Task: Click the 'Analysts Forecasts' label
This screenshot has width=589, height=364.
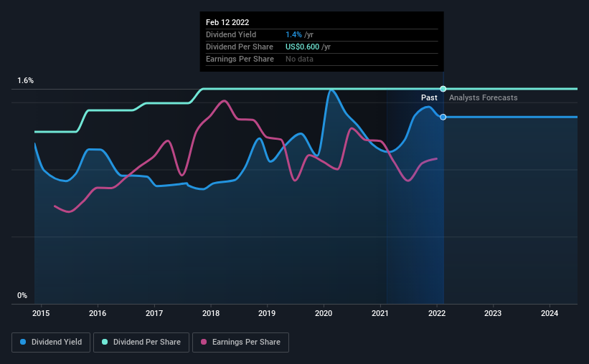Action: [483, 97]
